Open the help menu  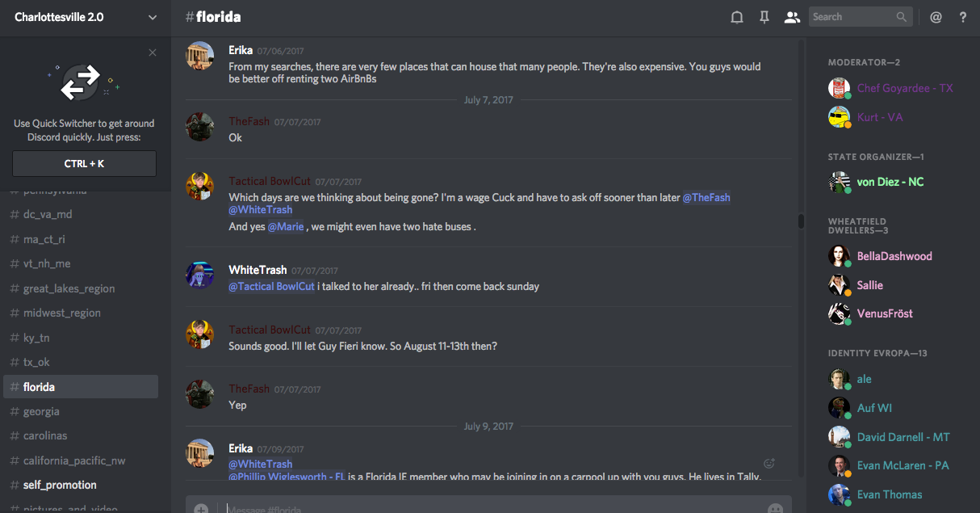tap(963, 17)
